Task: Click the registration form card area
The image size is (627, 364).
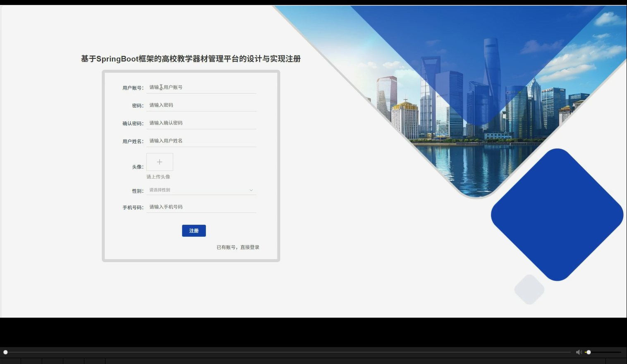Action: click(191, 165)
